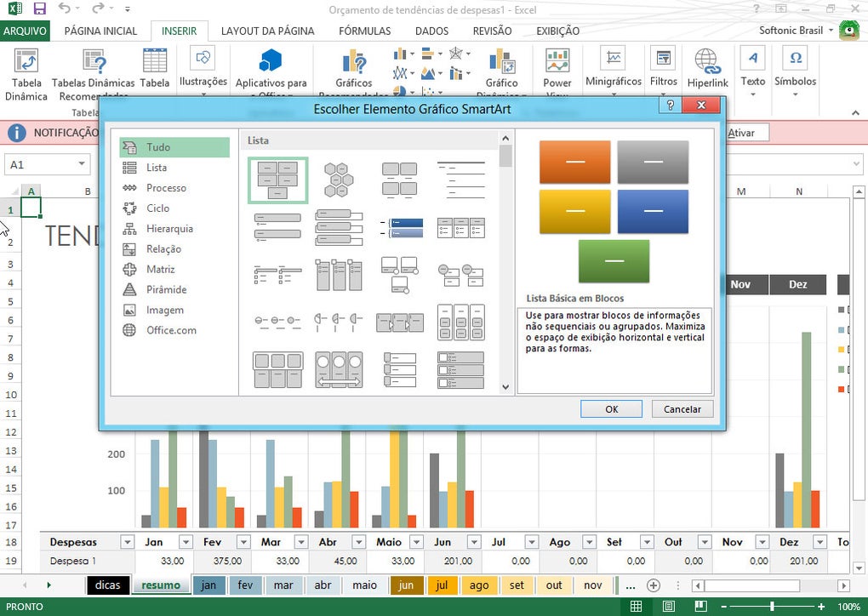Select the Pirâmide SmartArt category

coord(165,290)
